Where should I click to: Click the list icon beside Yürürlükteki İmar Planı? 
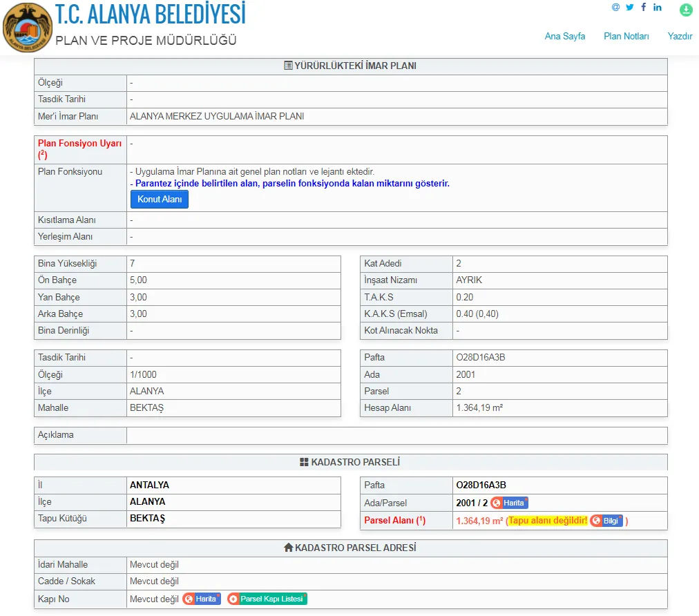pyautogui.click(x=288, y=66)
